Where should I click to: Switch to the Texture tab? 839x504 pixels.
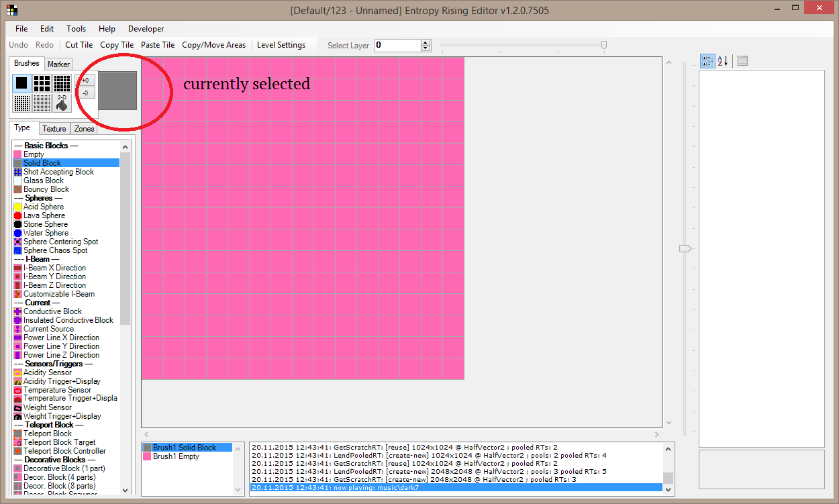pyautogui.click(x=54, y=129)
